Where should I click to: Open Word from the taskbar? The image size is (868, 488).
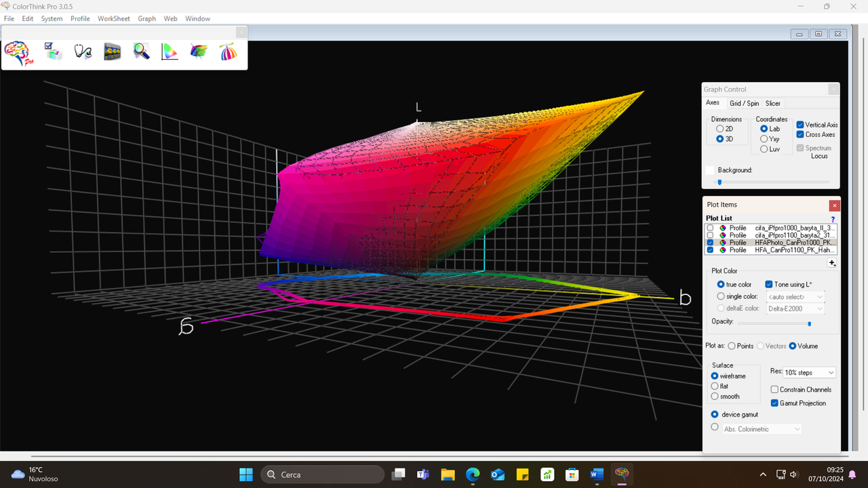597,474
